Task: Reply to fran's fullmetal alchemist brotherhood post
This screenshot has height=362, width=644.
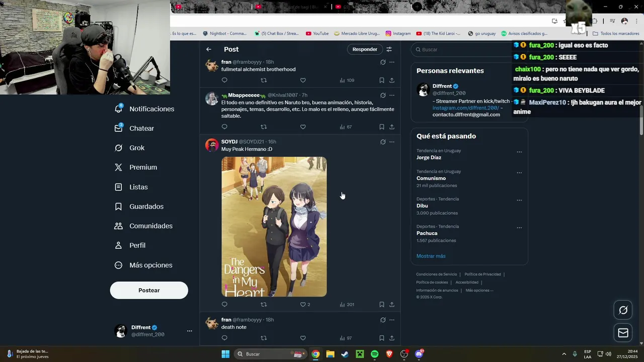Action: click(x=224, y=80)
